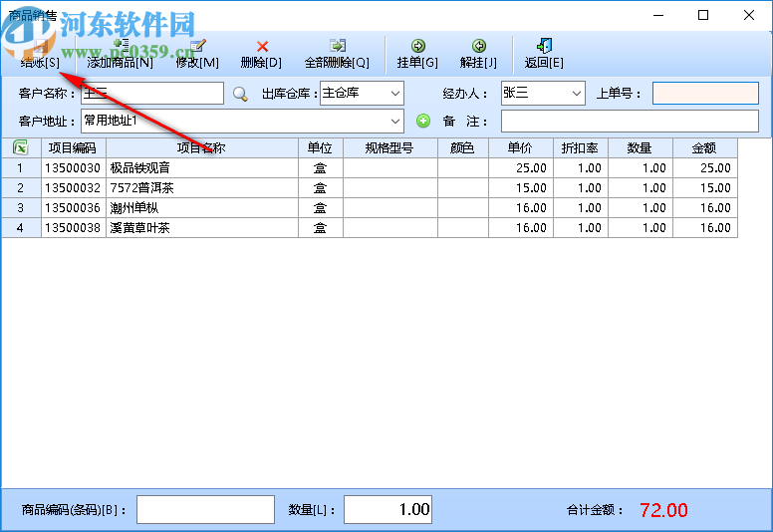Click the 颜色 column header
The width and height of the screenshot is (773, 532).
click(x=463, y=147)
